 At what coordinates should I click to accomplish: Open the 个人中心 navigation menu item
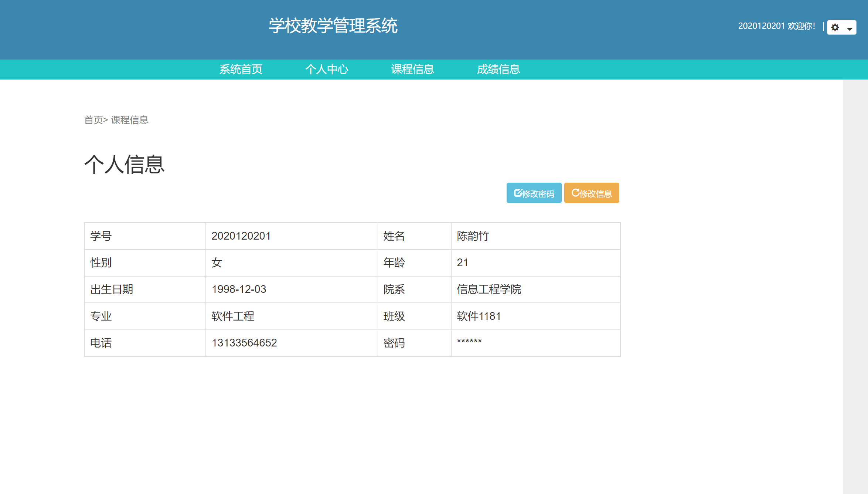[x=327, y=70]
